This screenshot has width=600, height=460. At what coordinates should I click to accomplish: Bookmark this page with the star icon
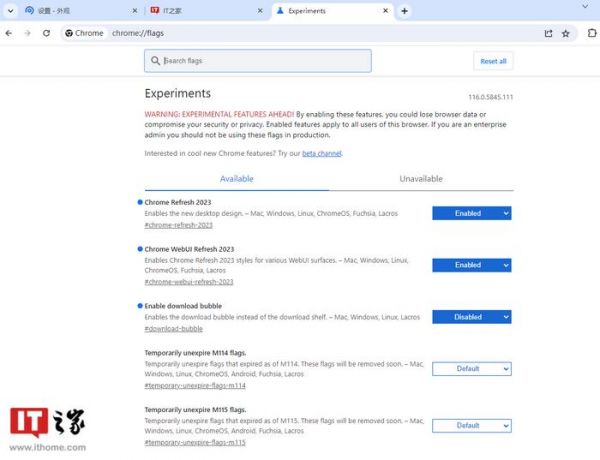566,33
